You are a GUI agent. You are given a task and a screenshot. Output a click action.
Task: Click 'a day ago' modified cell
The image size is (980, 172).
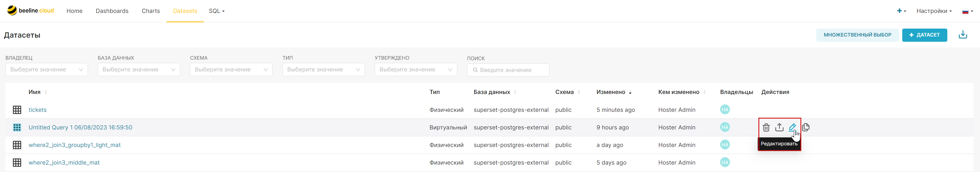pyautogui.click(x=609, y=145)
